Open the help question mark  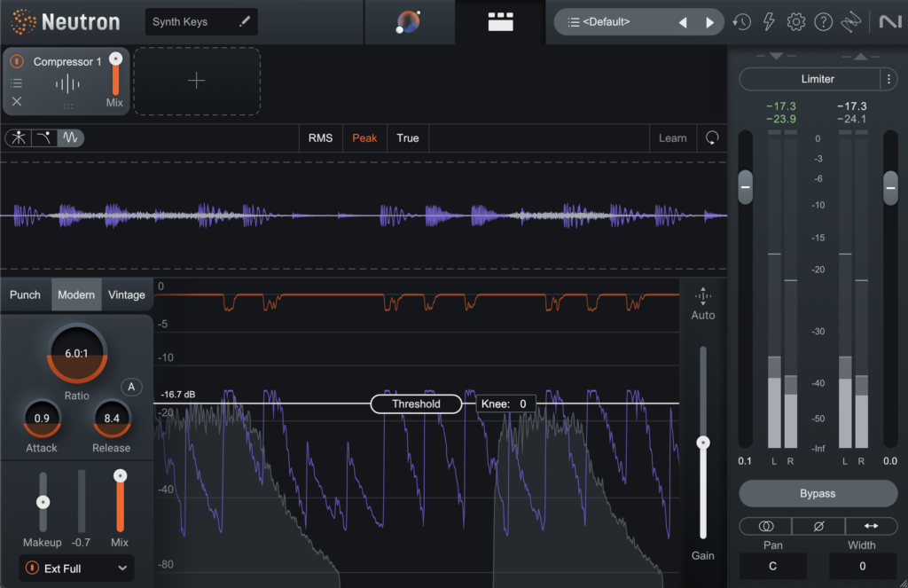point(823,22)
